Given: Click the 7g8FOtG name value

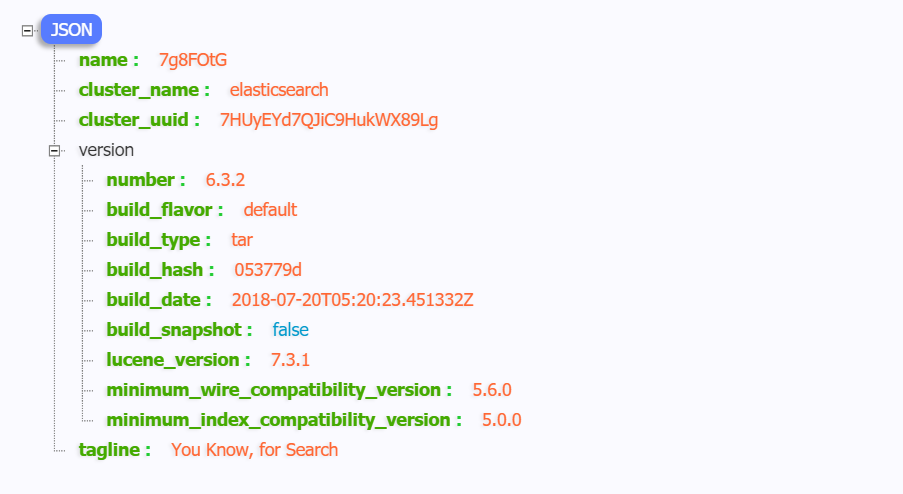Looking at the screenshot, I should point(193,60).
